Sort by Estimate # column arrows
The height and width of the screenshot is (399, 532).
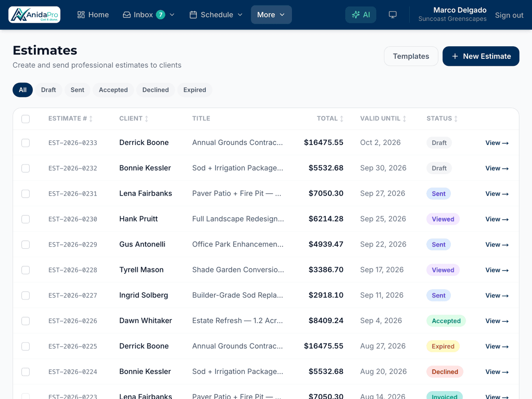(x=91, y=119)
